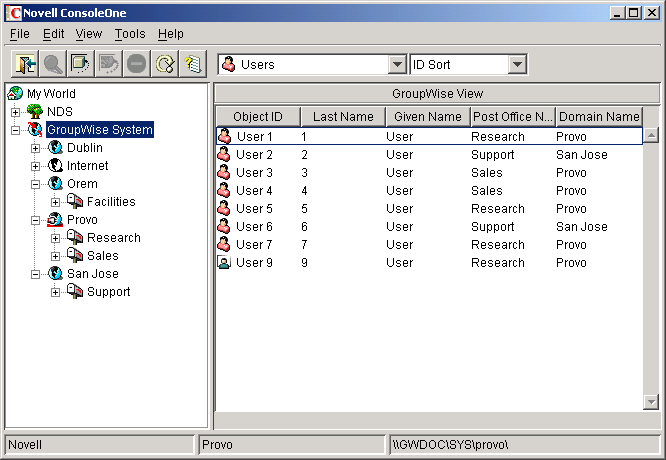Select the My World tree label
The image size is (666, 460).
coord(51,93)
